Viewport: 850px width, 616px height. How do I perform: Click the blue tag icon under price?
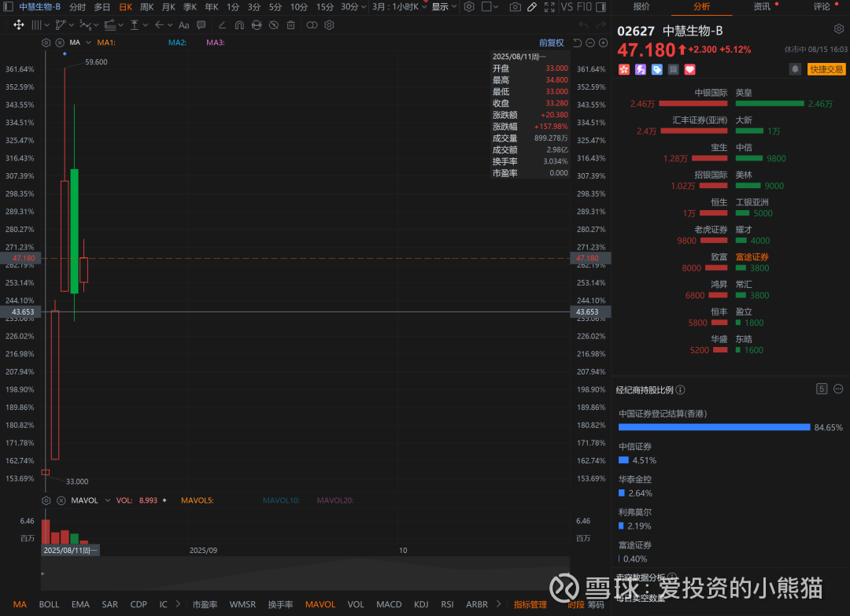[657, 69]
